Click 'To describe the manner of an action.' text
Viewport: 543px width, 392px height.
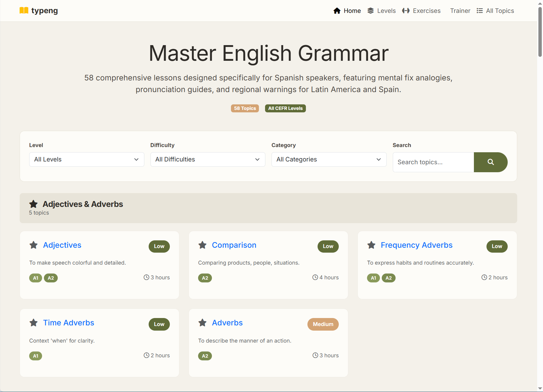pyautogui.click(x=245, y=341)
